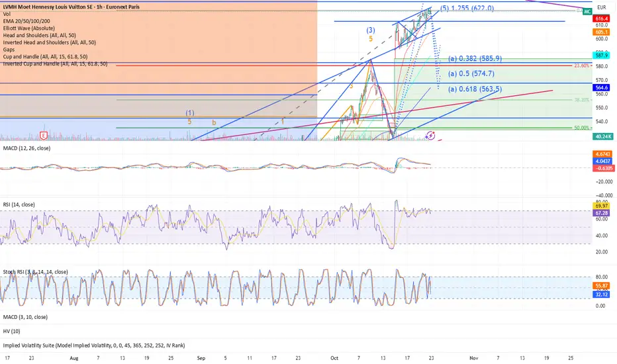Click the red 616.4 price tag
The height and width of the screenshot is (364, 617).
pos(602,19)
